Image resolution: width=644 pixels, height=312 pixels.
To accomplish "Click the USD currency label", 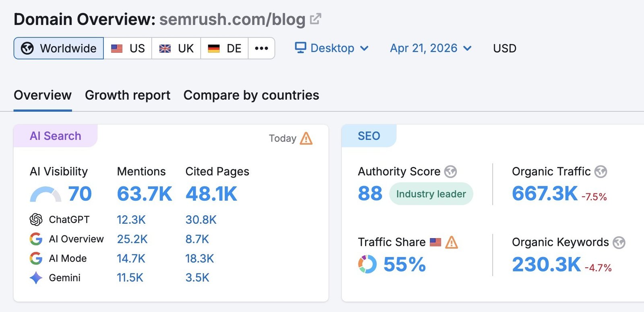I will tap(505, 48).
